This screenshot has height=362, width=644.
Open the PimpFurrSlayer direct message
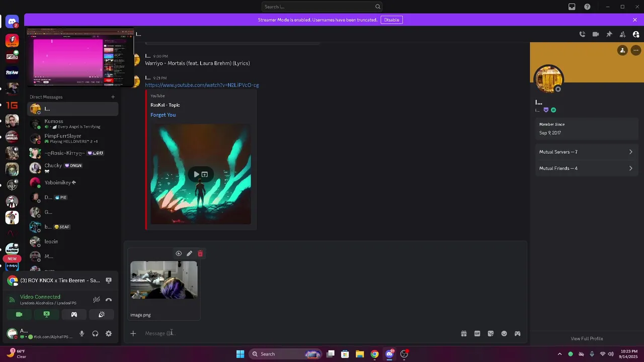point(73,138)
